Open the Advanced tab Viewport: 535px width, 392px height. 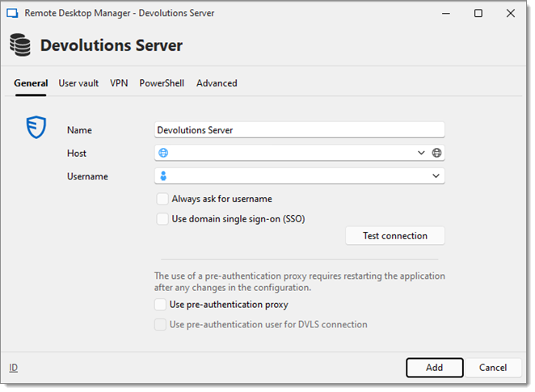pos(217,83)
